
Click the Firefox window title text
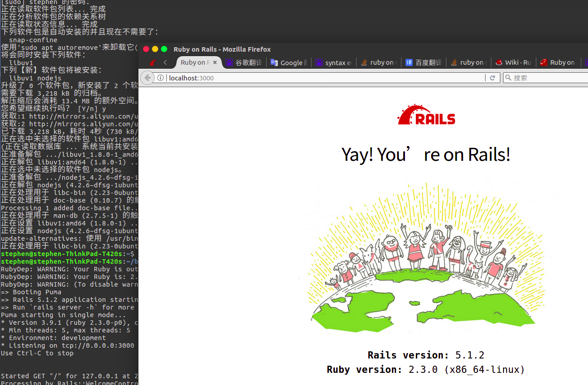point(222,49)
